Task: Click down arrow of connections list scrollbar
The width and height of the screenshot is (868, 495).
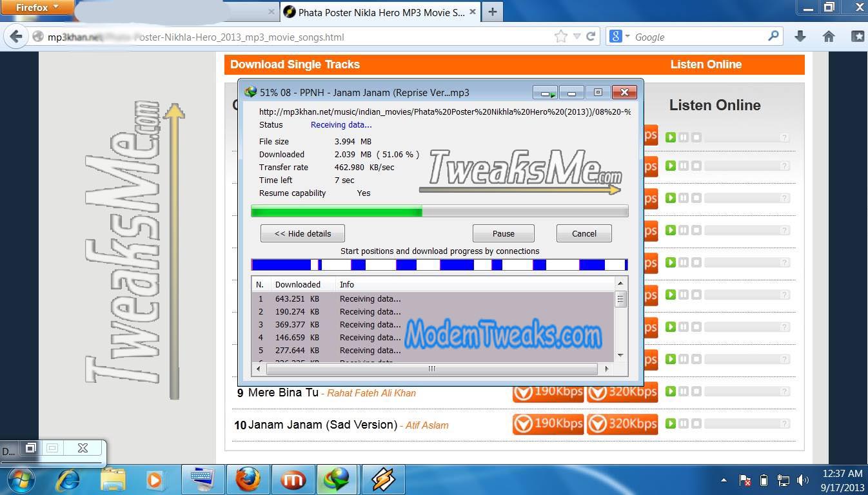Action: (x=620, y=355)
